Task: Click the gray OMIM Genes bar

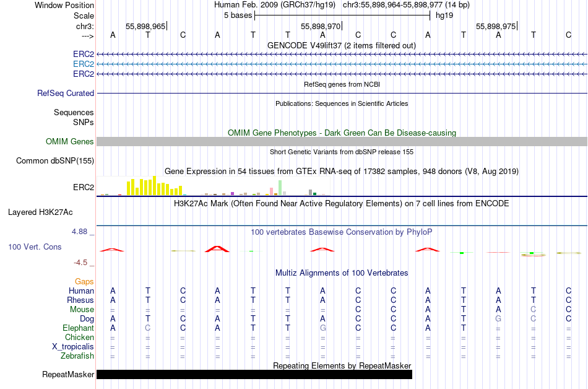Action: point(342,141)
